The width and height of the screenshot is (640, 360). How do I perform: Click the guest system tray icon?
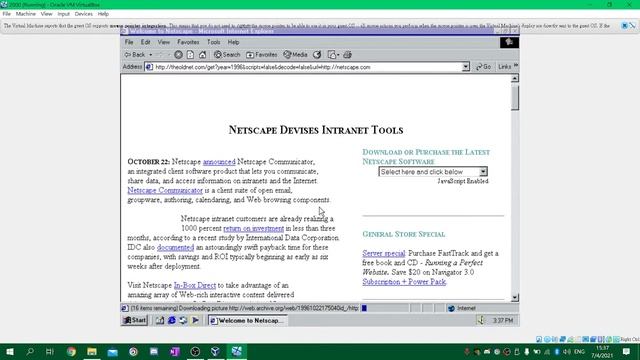point(480,320)
